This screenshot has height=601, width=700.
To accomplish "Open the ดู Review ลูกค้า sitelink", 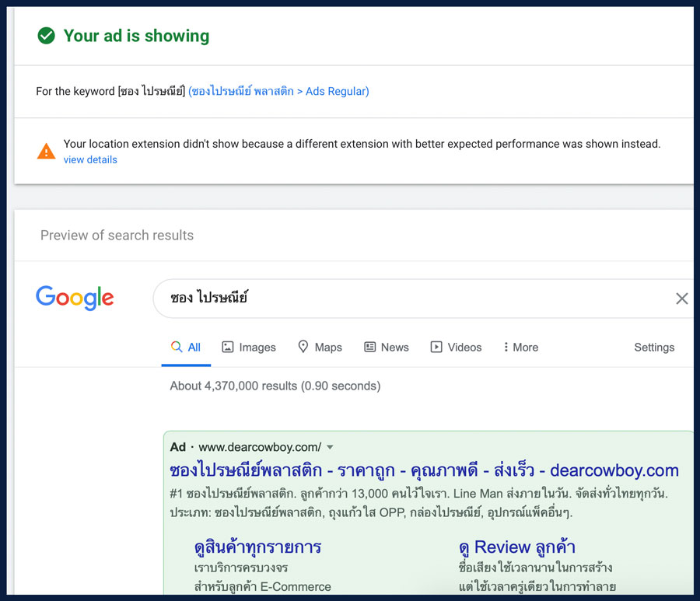I will coord(517,547).
